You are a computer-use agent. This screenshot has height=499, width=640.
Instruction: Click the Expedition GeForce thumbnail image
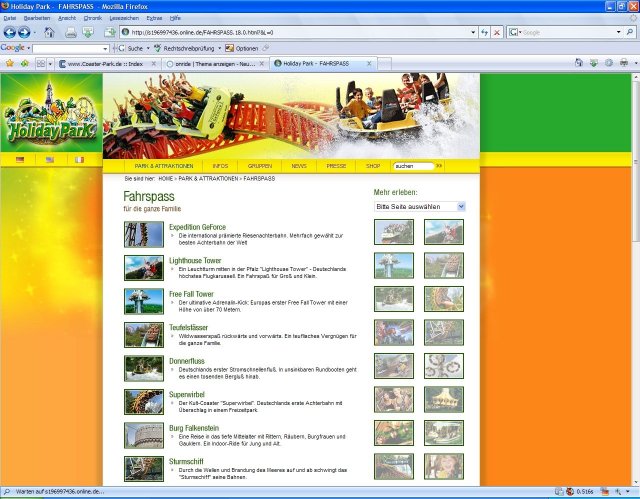point(144,234)
